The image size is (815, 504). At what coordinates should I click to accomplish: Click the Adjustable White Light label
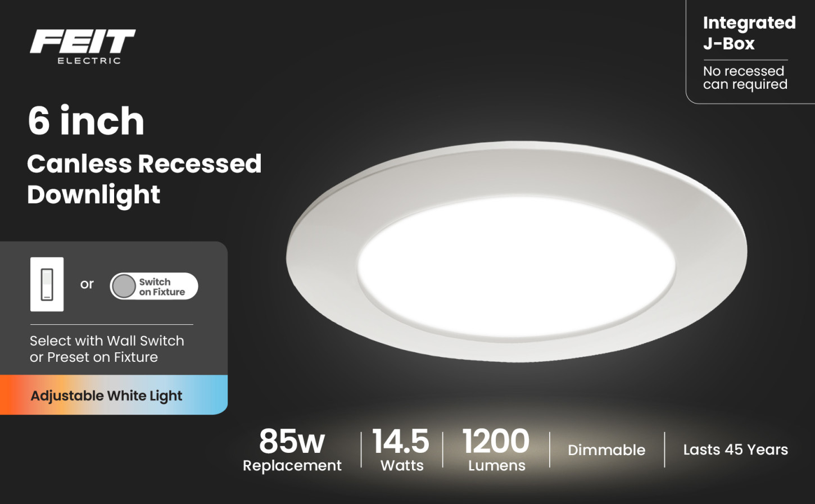[x=107, y=396]
